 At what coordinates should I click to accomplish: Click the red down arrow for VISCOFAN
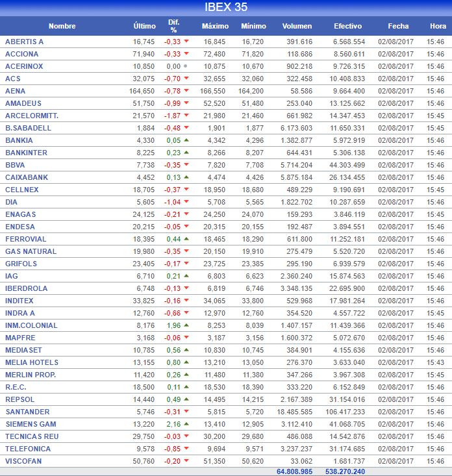coord(186,461)
